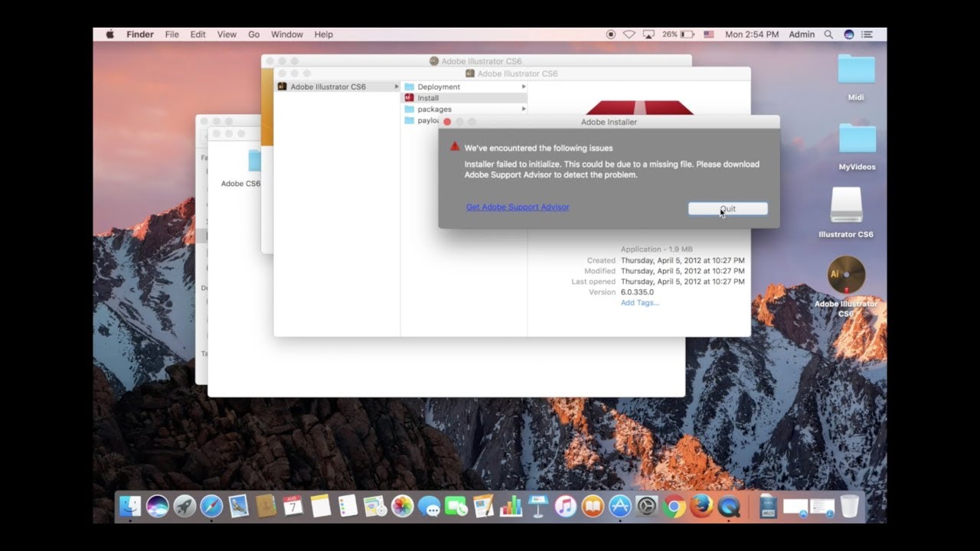Open Spotlight search in menu bar
Screen dimensions: 980x551
click(828, 34)
